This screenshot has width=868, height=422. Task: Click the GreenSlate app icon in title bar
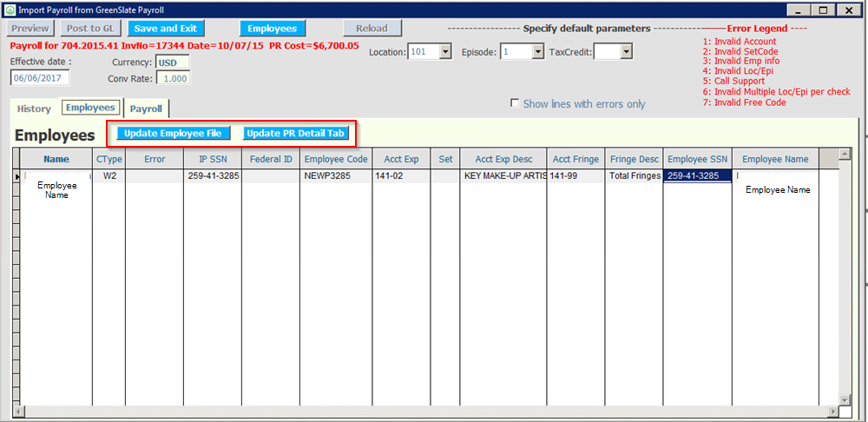[10, 10]
